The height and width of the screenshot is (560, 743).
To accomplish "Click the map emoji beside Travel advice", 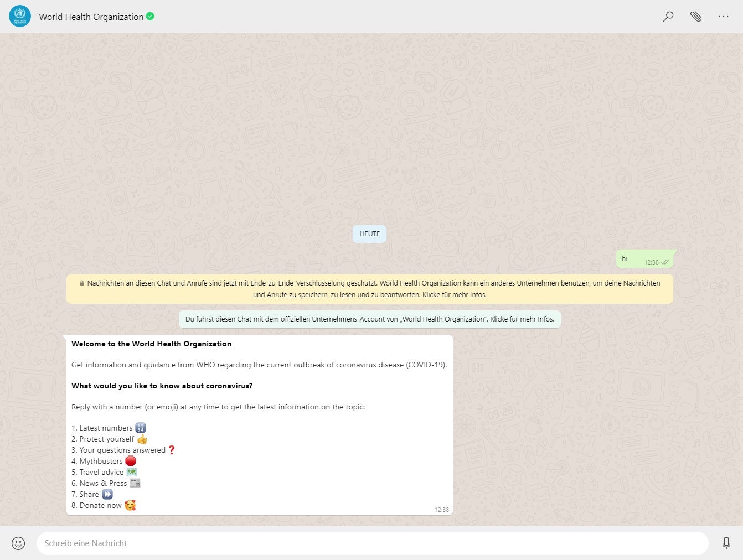I will 131,472.
